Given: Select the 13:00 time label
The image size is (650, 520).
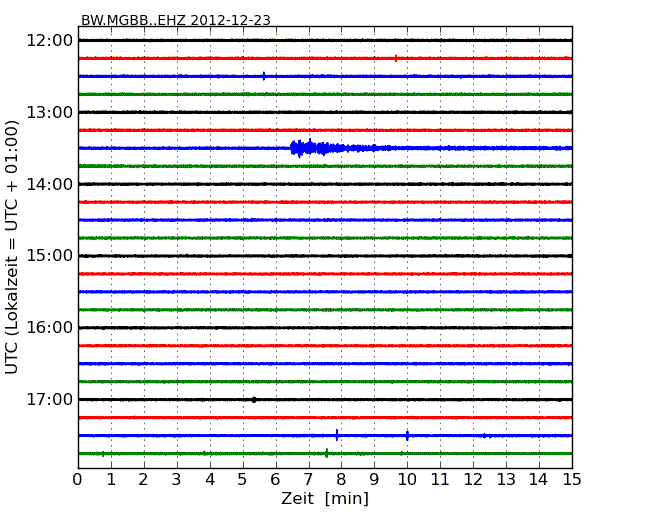Looking at the screenshot, I should (49, 112).
